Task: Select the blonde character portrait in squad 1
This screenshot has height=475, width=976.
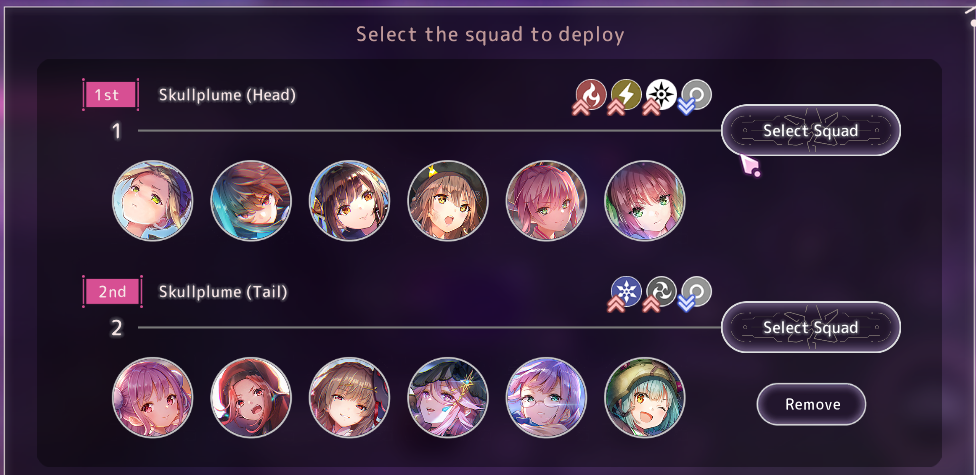Action: pyautogui.click(x=152, y=200)
